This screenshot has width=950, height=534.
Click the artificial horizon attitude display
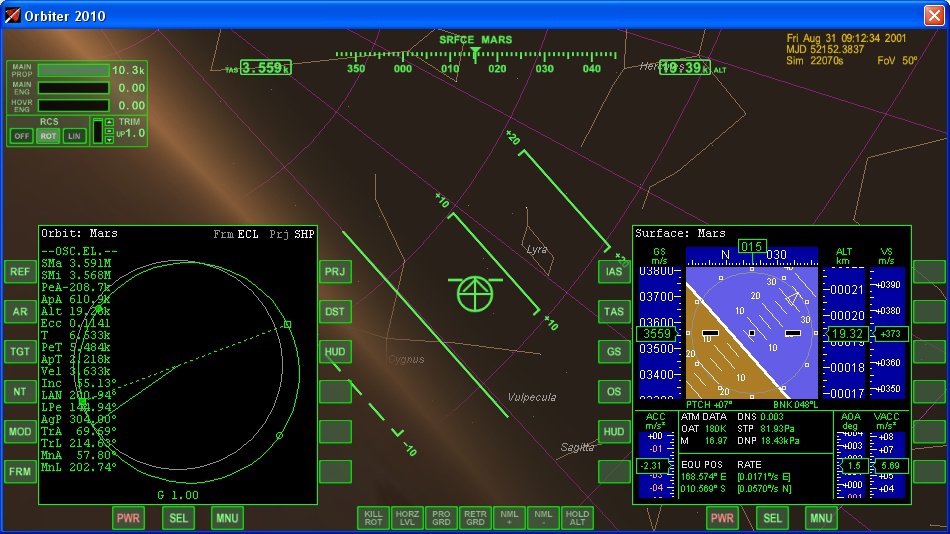751,331
